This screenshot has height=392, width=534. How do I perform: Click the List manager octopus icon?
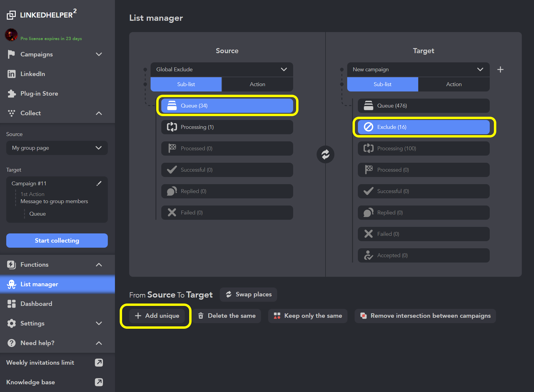pyautogui.click(x=12, y=284)
